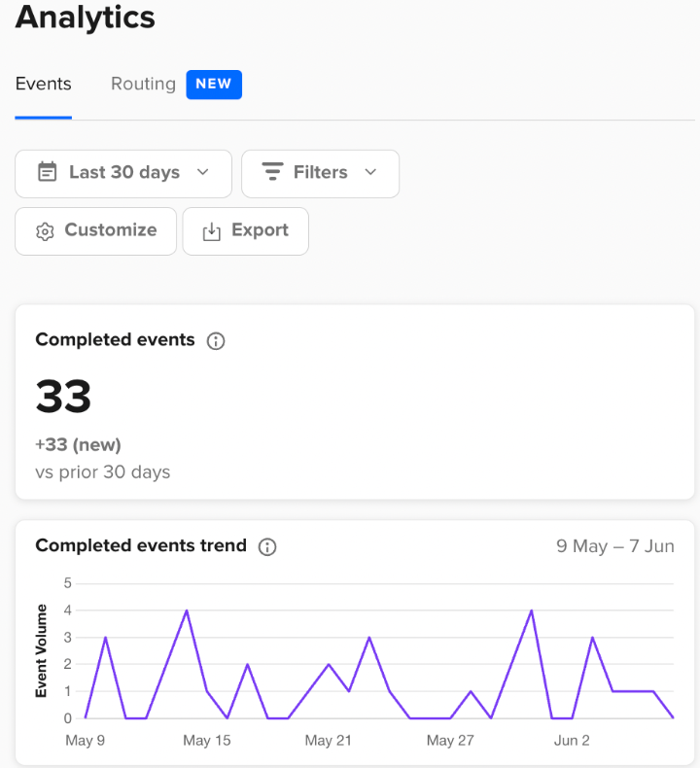Open info icon beside Completed events
Screen dimensions: 700x768
216,341
